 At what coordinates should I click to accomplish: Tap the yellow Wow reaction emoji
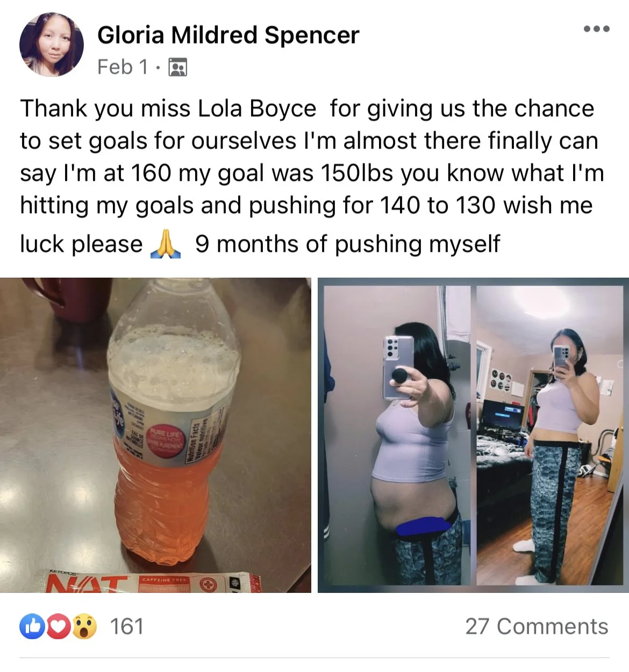[x=84, y=626]
